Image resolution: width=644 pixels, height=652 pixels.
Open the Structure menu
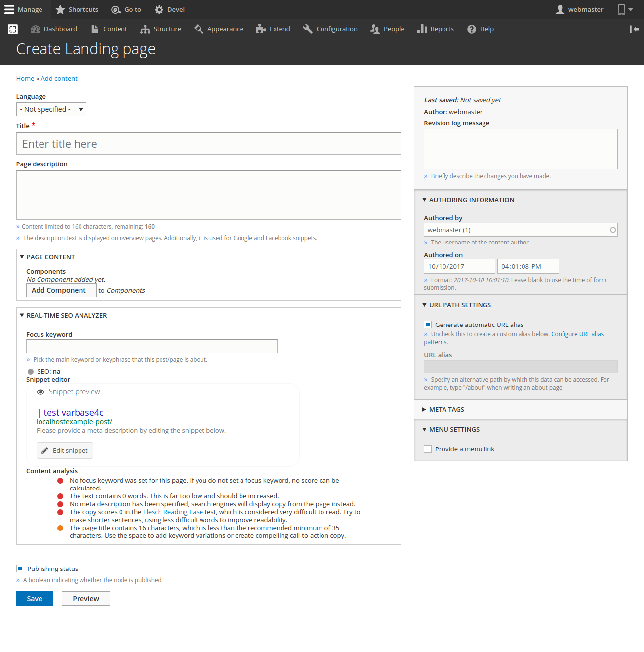click(x=161, y=29)
